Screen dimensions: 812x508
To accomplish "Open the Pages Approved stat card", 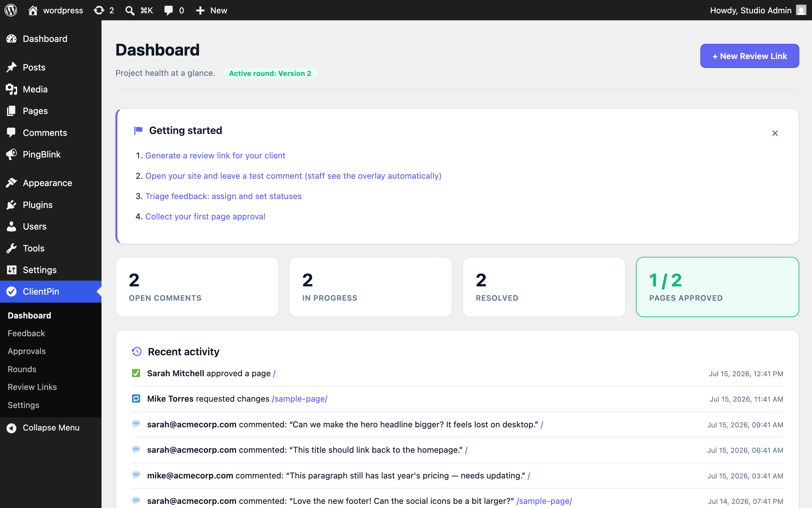I will tap(717, 287).
